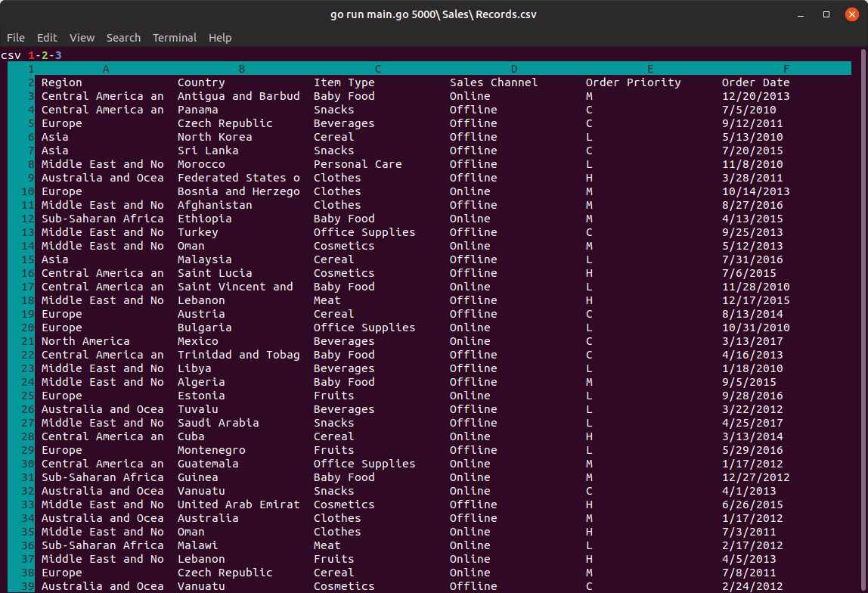The height and width of the screenshot is (593, 868).
Task: Select the 'Cuba' cell
Action: (191, 436)
